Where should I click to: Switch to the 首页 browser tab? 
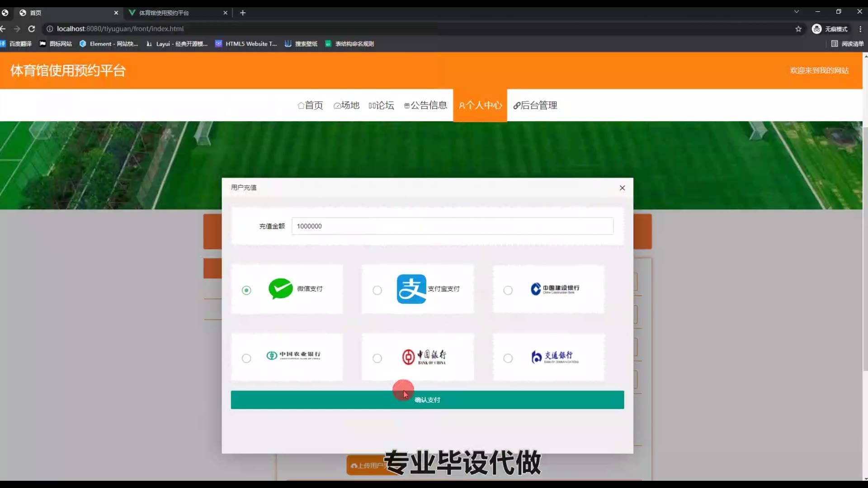pos(68,13)
